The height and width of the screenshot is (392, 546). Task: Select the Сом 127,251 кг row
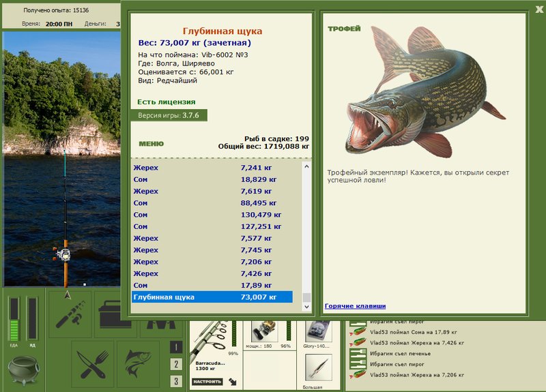212,227
